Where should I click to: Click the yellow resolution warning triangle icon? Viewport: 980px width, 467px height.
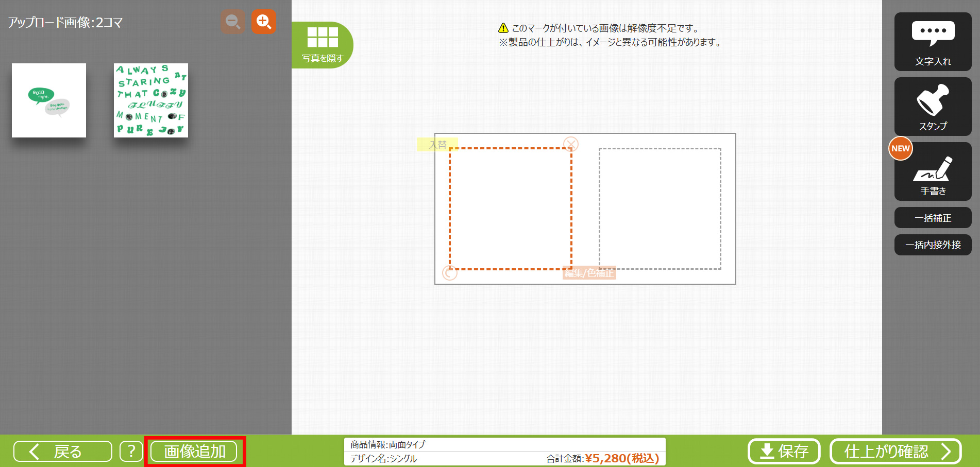click(503, 28)
